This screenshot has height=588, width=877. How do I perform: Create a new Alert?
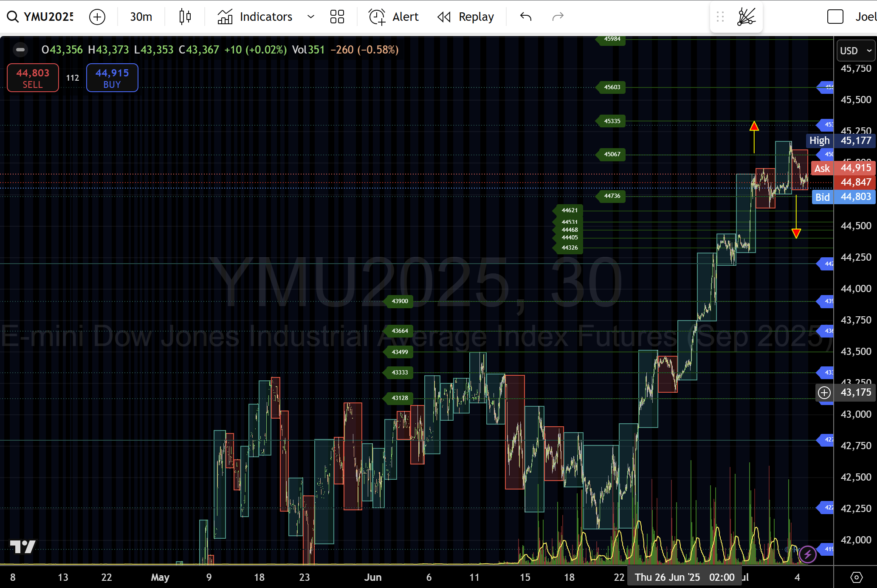click(x=393, y=17)
